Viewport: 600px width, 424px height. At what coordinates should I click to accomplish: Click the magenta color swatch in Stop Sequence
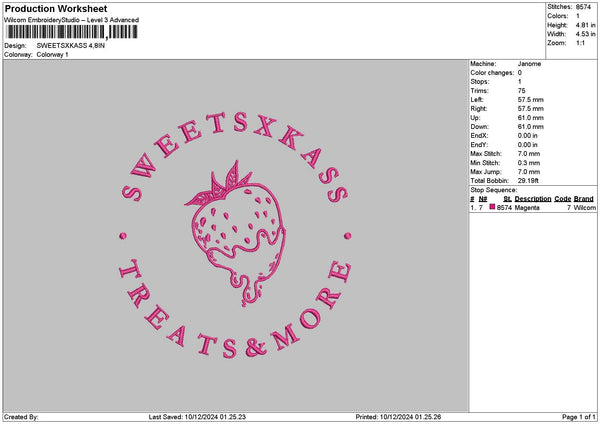(x=492, y=207)
